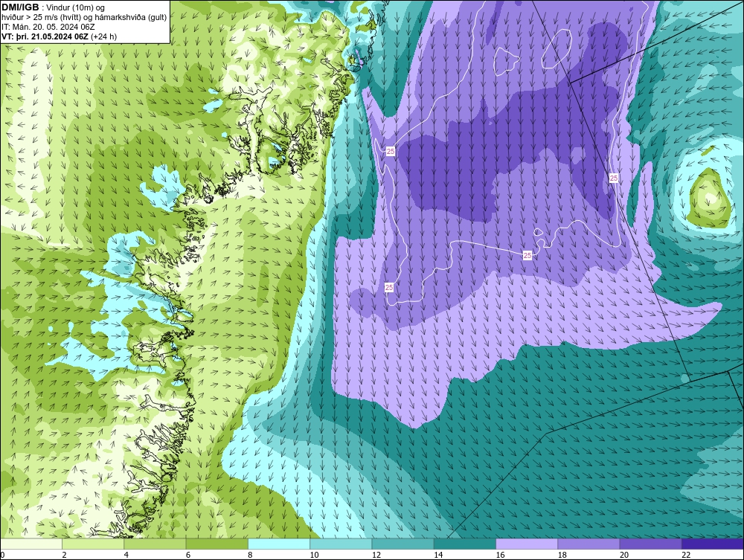Select the 2–4 m/s pale green legend swatch

tap(93, 544)
